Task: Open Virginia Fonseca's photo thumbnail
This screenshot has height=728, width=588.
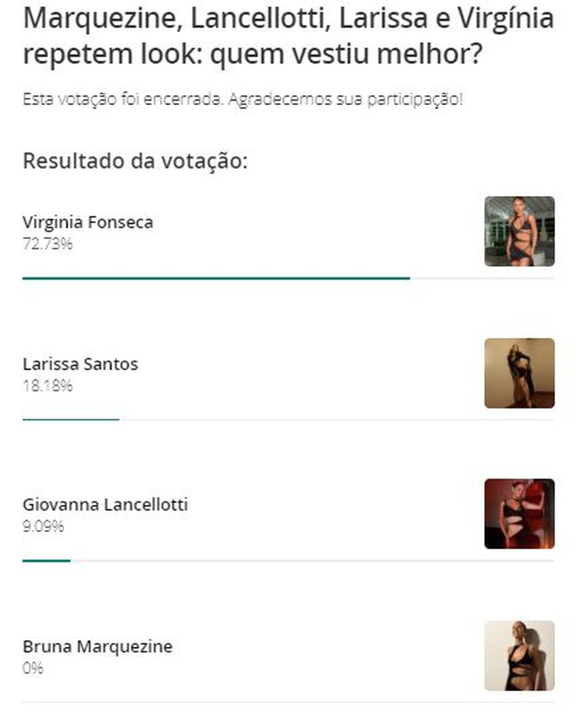Action: coord(519,231)
